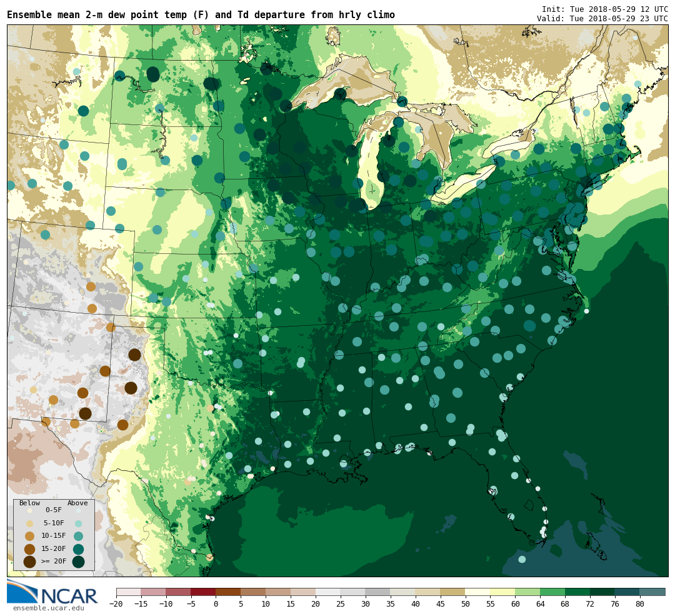The height and width of the screenshot is (616, 675).
Task: Click the '50' color bar tick label
Action: [466, 604]
